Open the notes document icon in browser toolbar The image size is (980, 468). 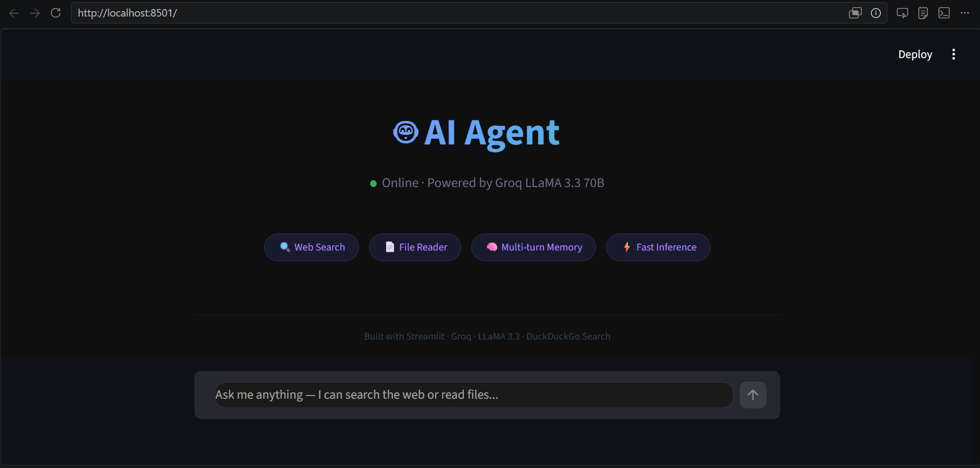923,13
